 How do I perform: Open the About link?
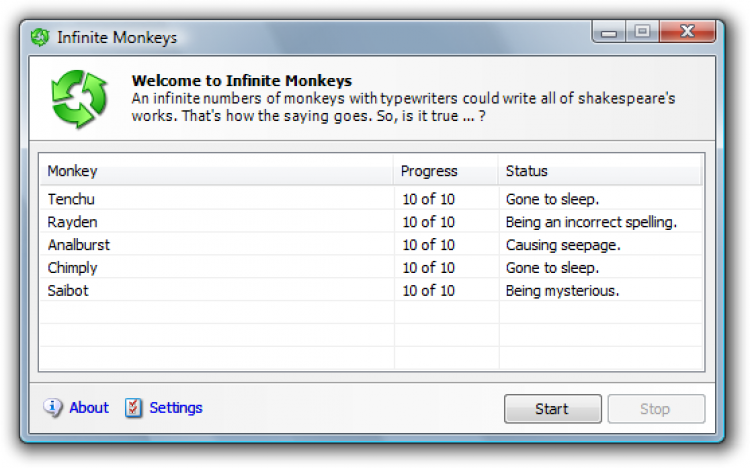click(89, 408)
